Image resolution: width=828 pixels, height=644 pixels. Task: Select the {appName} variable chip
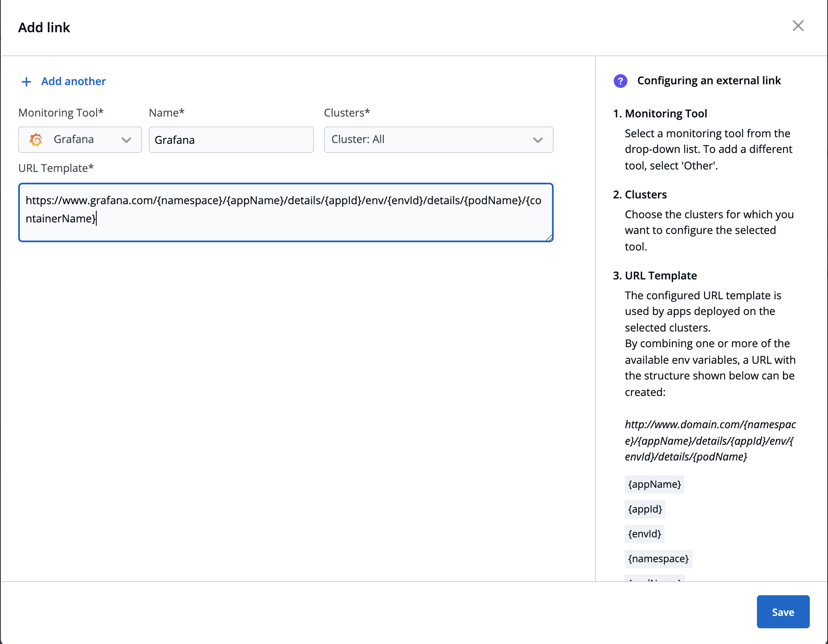(x=654, y=484)
